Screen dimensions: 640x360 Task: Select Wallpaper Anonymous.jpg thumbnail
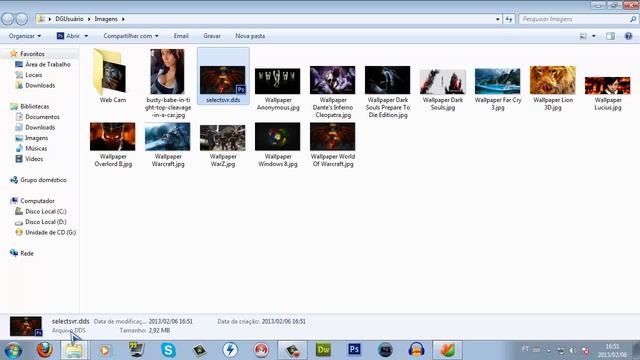tap(278, 81)
